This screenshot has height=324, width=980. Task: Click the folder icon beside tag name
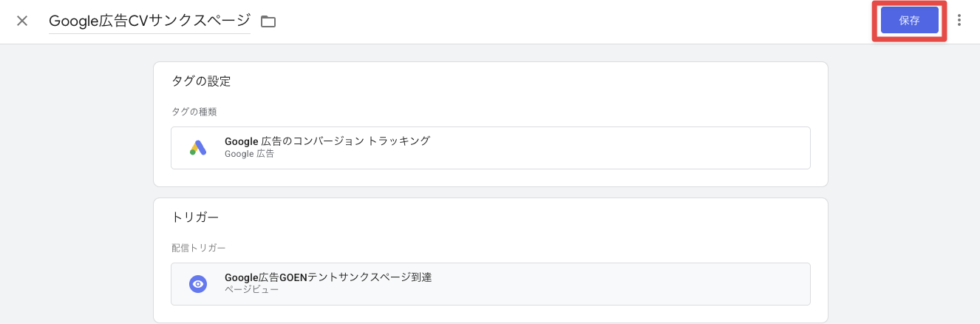(x=268, y=21)
